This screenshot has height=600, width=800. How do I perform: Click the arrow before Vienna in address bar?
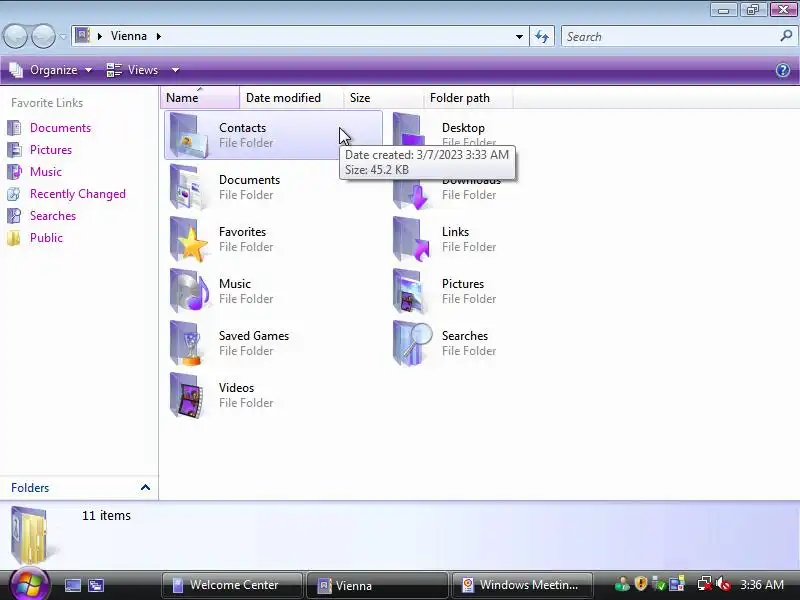coord(99,36)
